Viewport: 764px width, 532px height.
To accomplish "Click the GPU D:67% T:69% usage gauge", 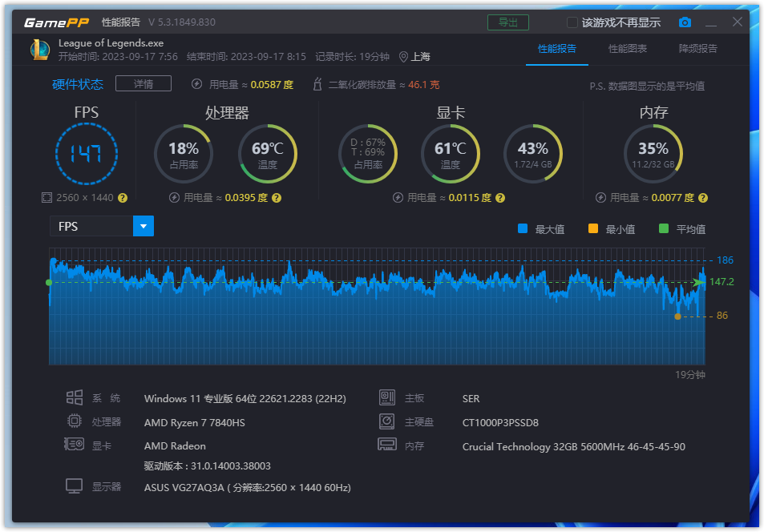I will [368, 154].
